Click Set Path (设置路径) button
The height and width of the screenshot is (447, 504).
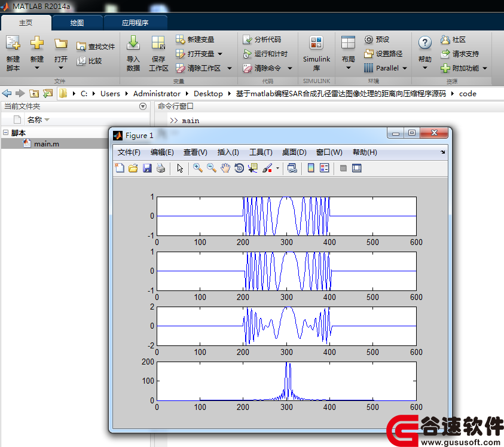tap(383, 54)
